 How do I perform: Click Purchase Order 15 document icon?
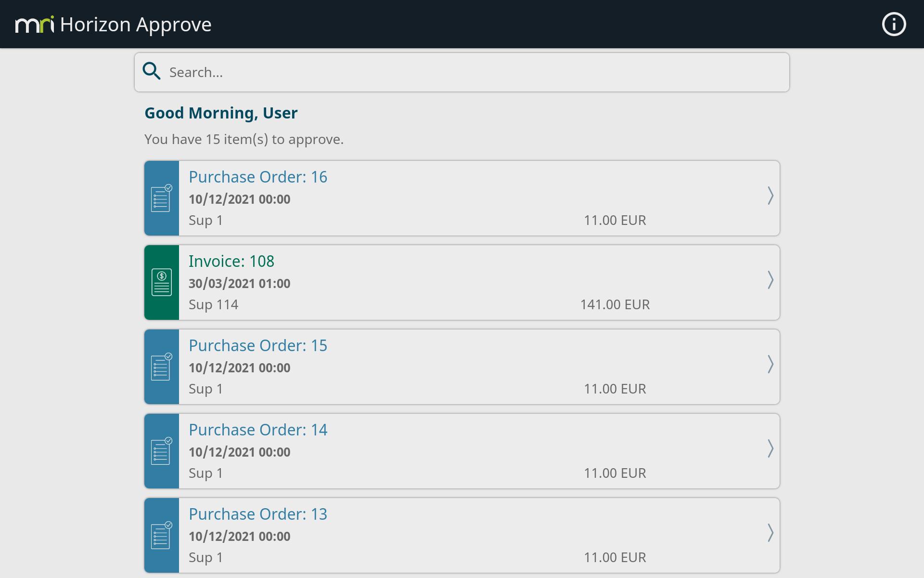click(x=162, y=367)
